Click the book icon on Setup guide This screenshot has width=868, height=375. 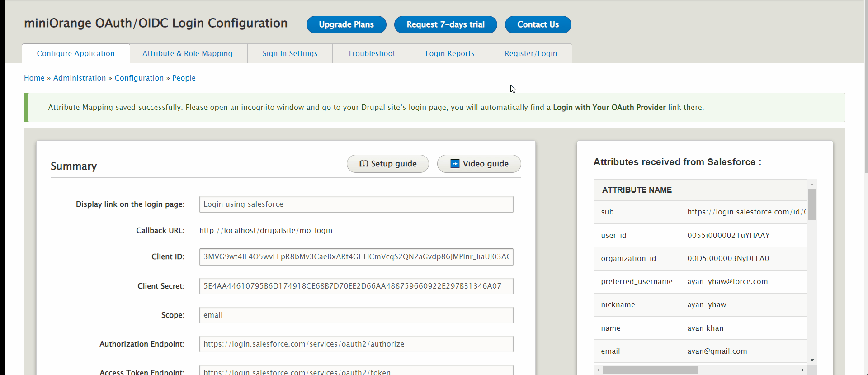[363, 164]
